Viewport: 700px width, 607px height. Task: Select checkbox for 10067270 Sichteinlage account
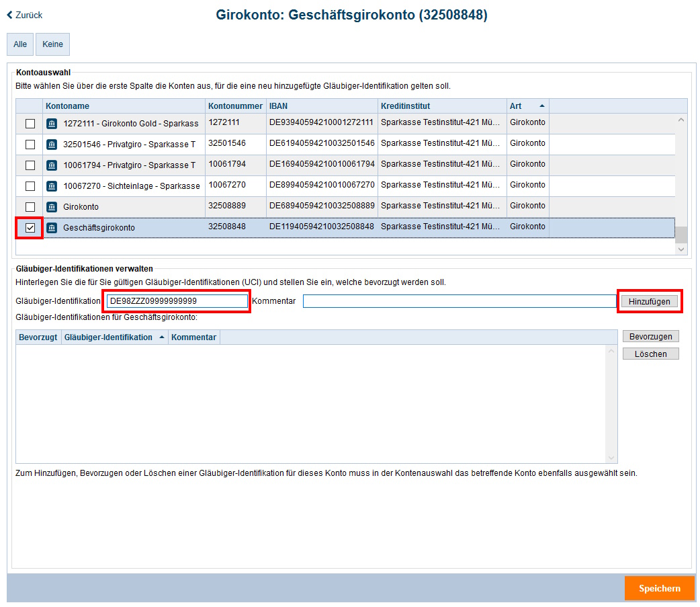tap(30, 186)
